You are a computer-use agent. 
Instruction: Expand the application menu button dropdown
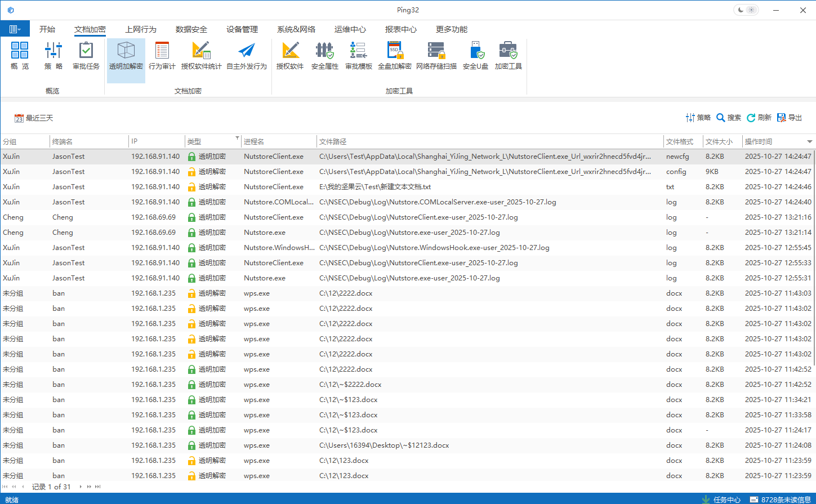pos(15,29)
